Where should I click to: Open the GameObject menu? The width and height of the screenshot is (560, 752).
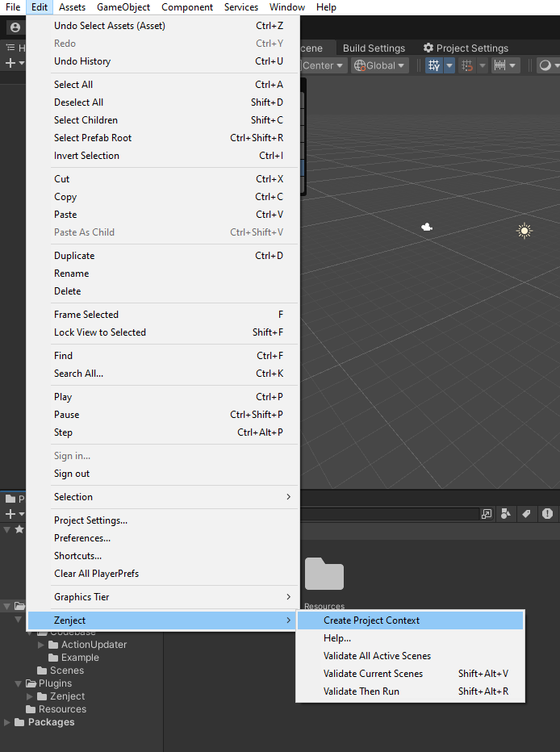pos(123,7)
